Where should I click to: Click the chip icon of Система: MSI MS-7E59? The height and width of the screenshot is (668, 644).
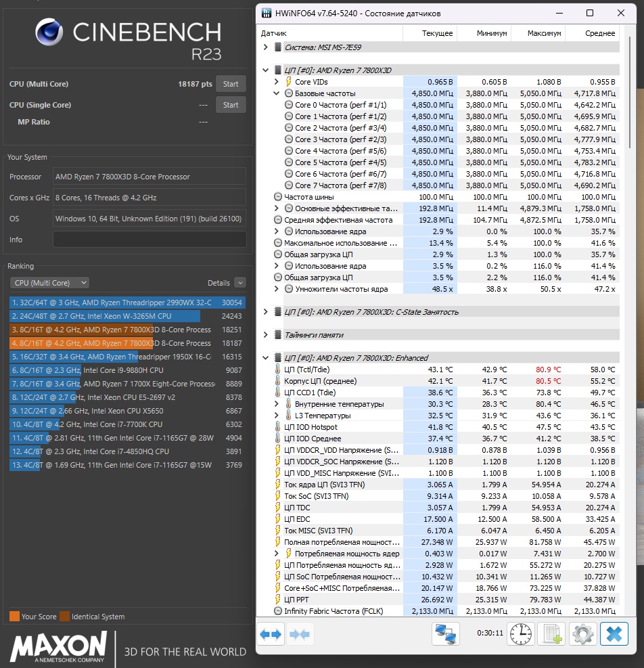(x=278, y=47)
